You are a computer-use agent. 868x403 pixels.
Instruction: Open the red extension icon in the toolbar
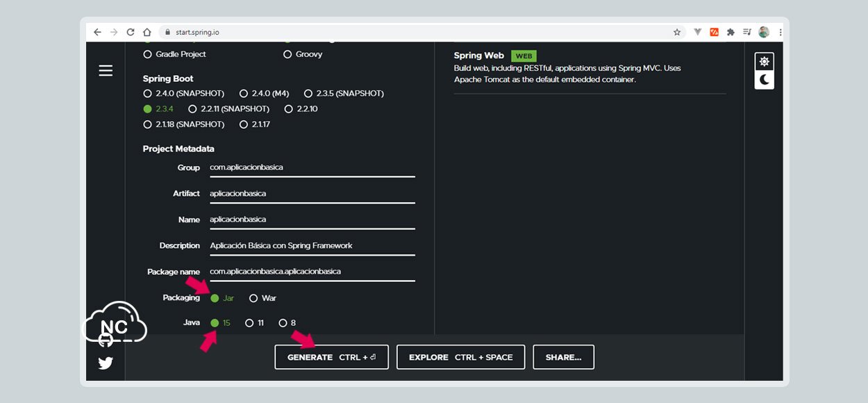pos(714,32)
